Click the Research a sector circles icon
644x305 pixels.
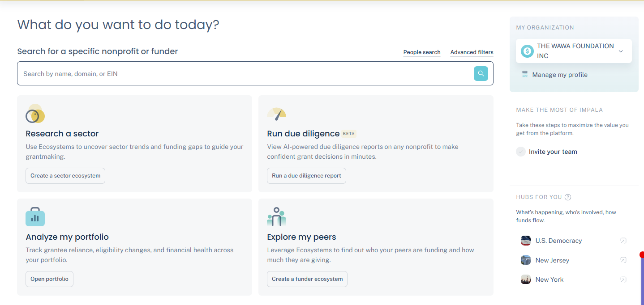point(35,114)
